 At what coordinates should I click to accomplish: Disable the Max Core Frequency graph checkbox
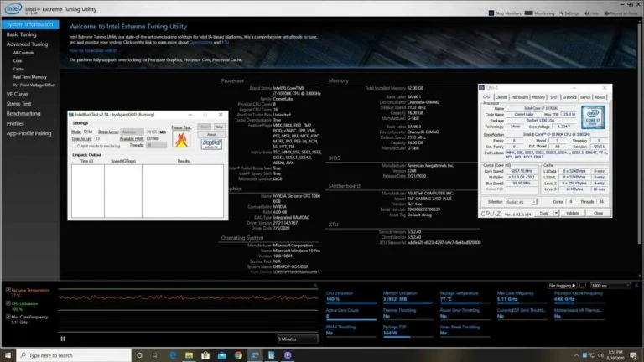(x=8, y=318)
